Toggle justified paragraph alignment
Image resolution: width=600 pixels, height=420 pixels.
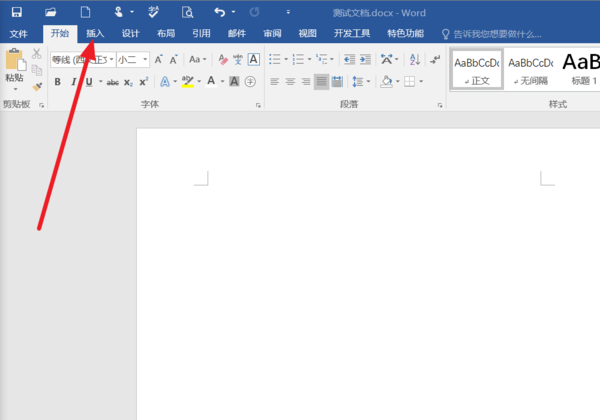click(x=321, y=82)
